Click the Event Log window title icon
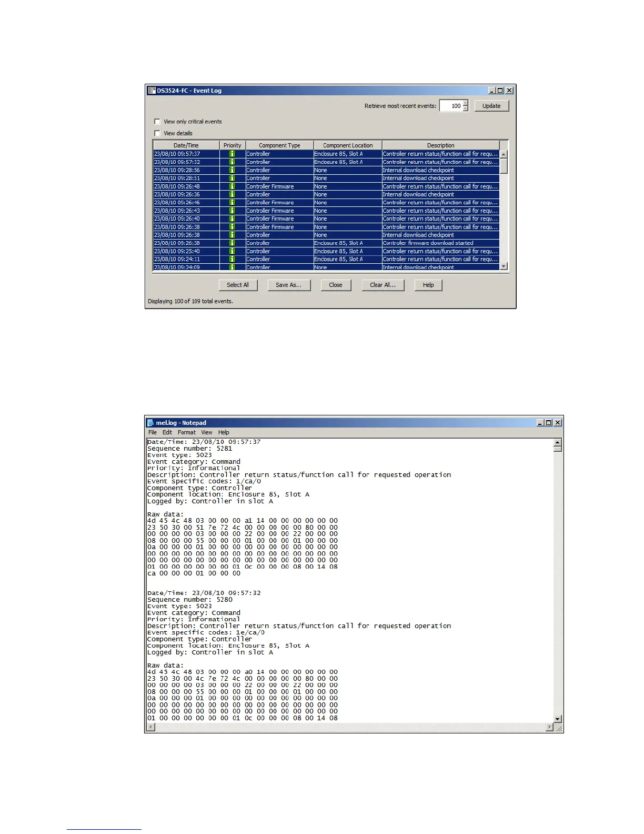644x834 pixels. [152, 91]
